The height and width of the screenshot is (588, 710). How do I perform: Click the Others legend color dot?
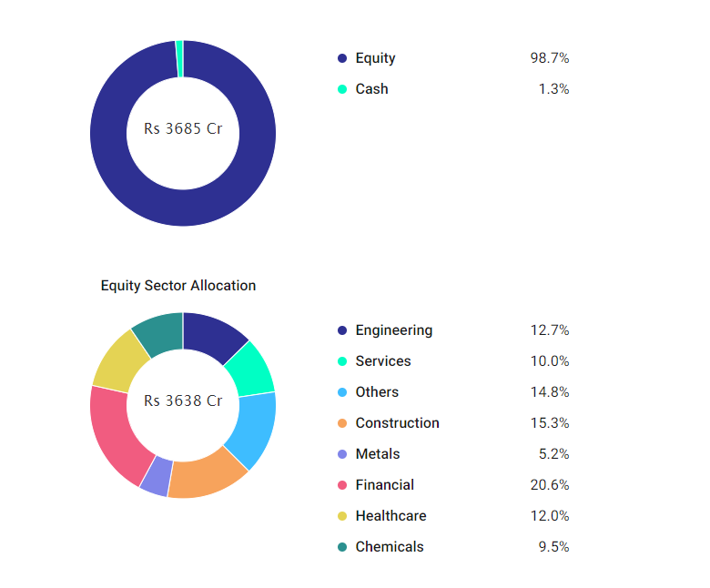pyautogui.click(x=342, y=392)
